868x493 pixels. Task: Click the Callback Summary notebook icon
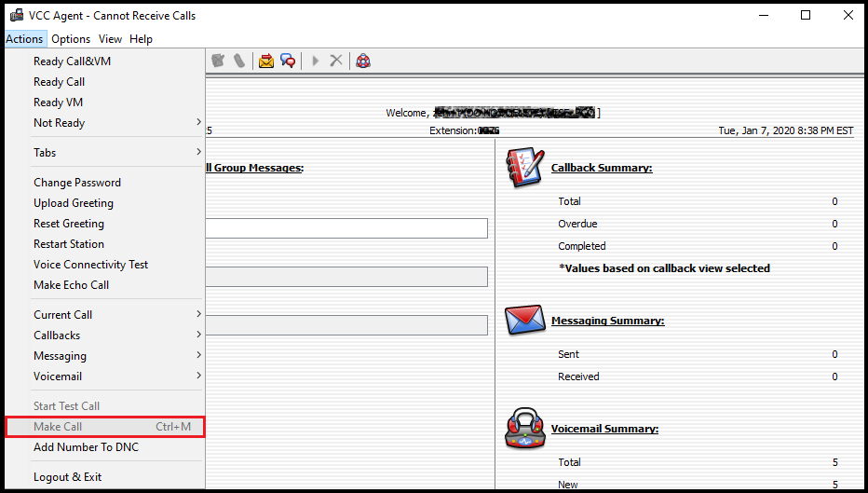[524, 168]
